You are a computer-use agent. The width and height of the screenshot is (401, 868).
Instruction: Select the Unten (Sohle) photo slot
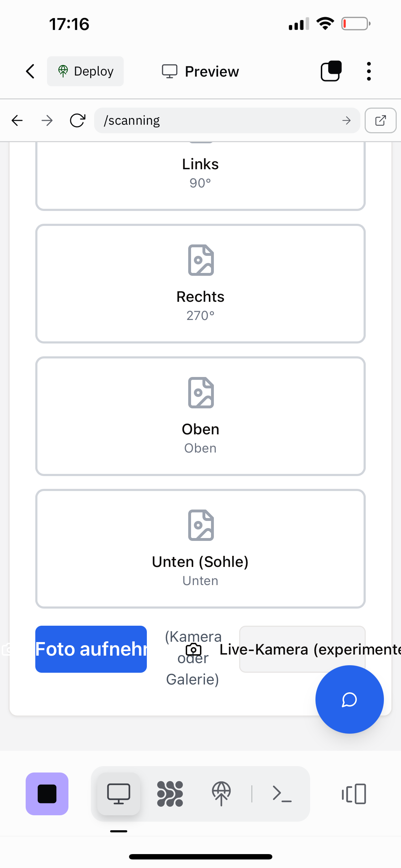coord(200,549)
